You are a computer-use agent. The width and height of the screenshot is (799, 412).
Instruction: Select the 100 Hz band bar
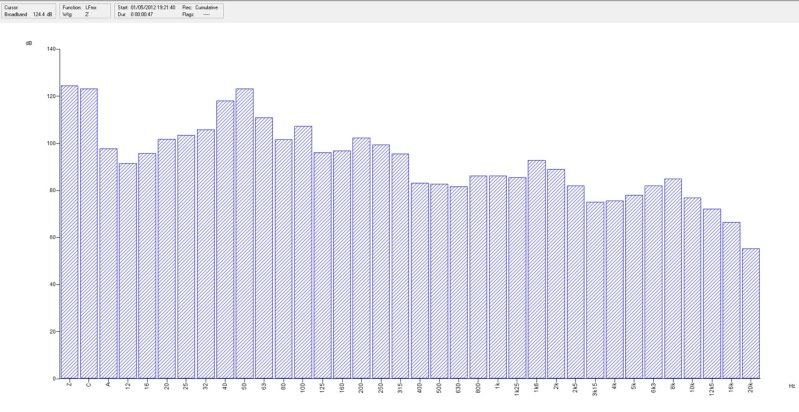[x=303, y=252]
